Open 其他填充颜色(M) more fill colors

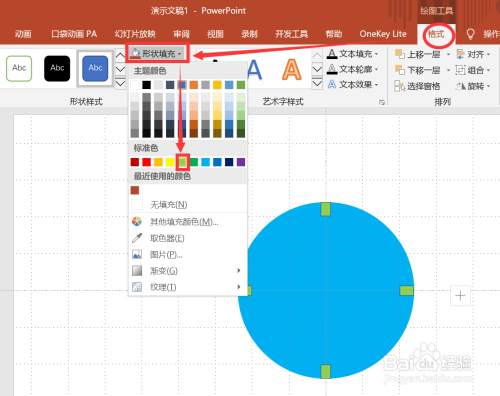click(x=188, y=222)
